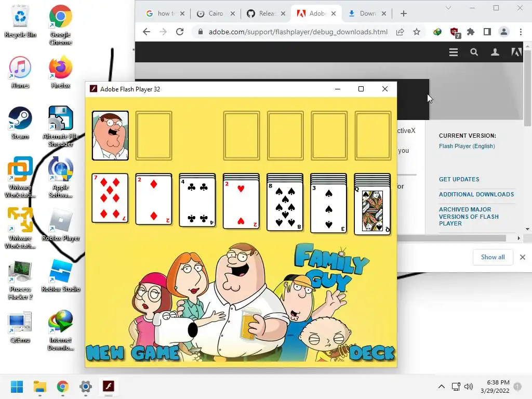Click the NEW GAME button in solitaire
532x399 pixels.
click(132, 353)
